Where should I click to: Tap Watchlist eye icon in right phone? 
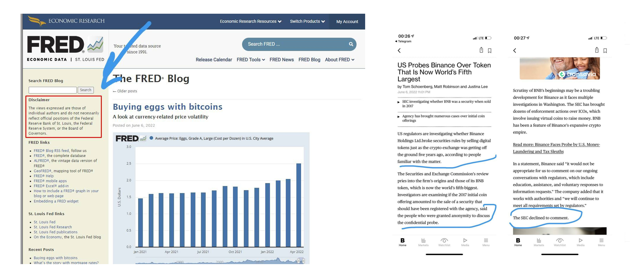[x=560, y=242]
